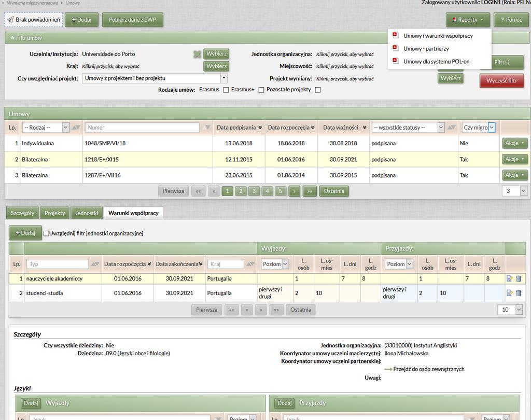Go to previous page in Umowy paginator
531x420 pixels.
click(x=213, y=191)
